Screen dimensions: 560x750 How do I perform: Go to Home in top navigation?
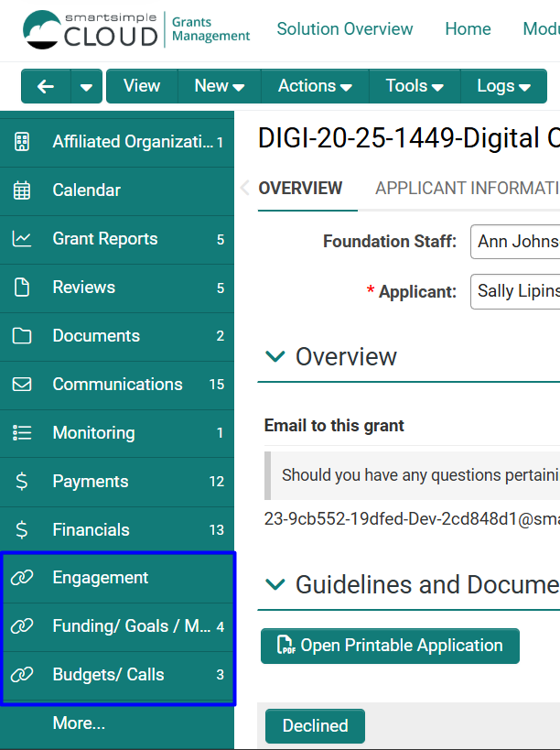468,28
